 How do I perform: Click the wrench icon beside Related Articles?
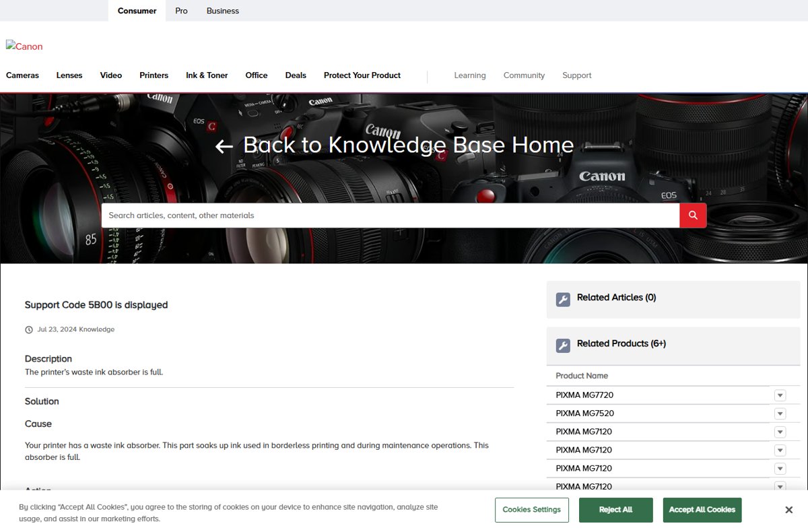(x=563, y=300)
